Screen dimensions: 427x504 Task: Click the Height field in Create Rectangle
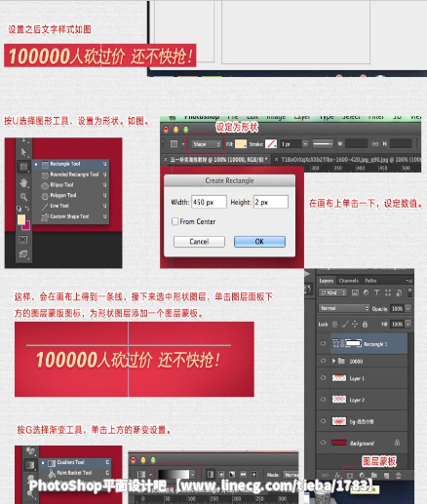click(x=271, y=202)
